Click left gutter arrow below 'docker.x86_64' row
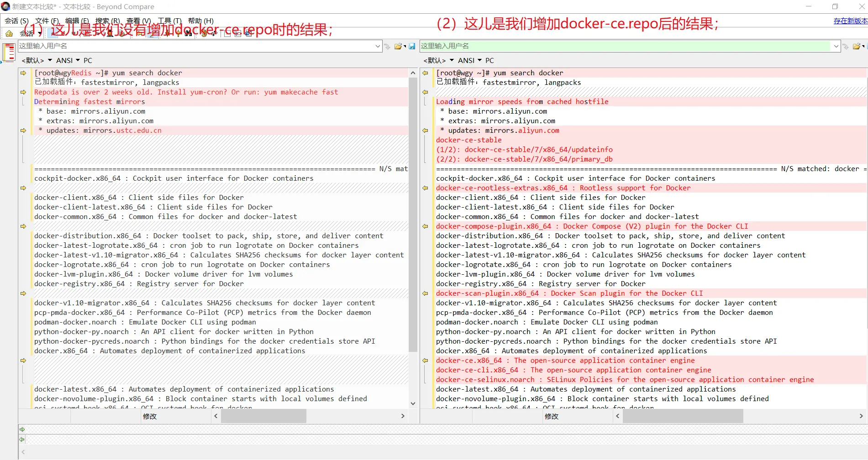This screenshot has height=460, width=868. [x=23, y=361]
